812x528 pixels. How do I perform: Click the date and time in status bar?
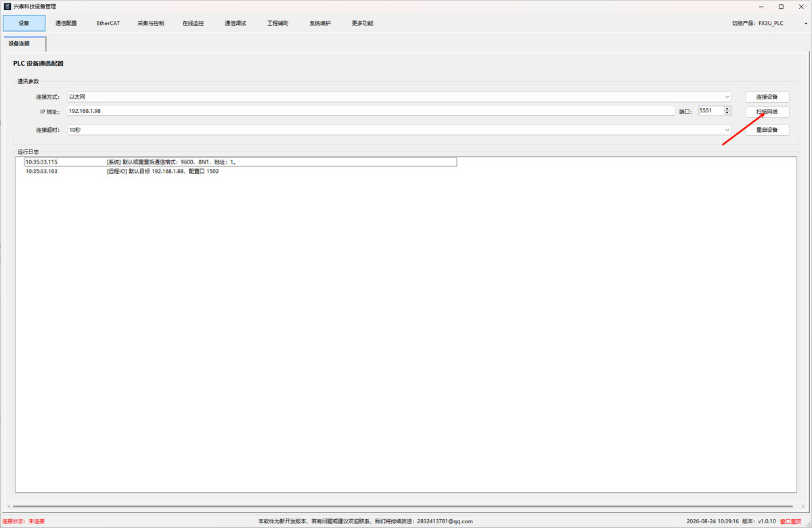tap(713, 521)
